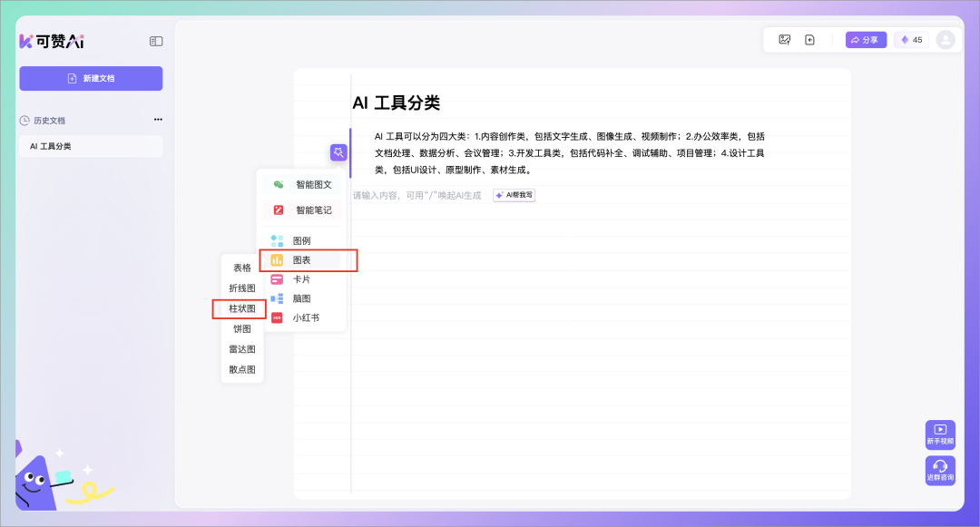The image size is (980, 527).
Task: Click the paragraph text about AI 工具 categories
Action: 569,153
